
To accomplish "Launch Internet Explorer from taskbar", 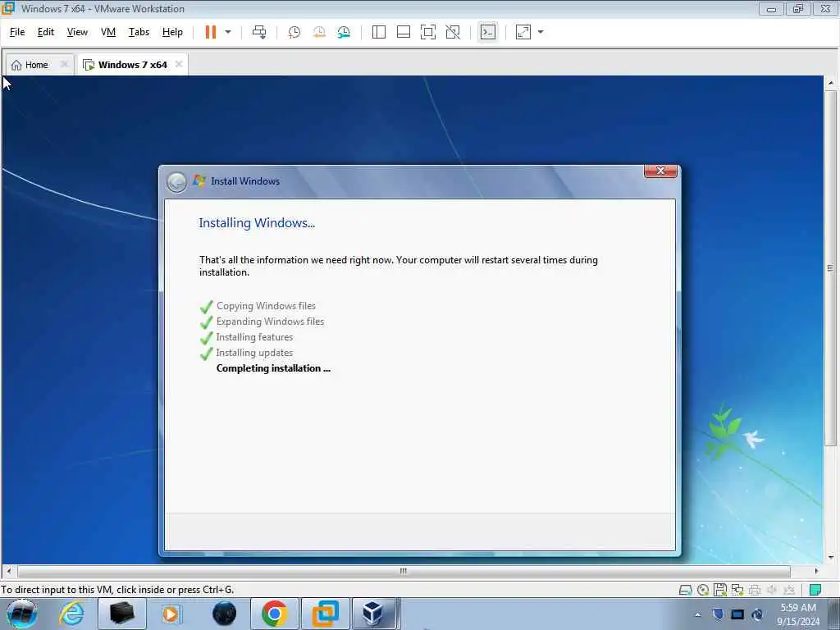I will click(x=72, y=614).
